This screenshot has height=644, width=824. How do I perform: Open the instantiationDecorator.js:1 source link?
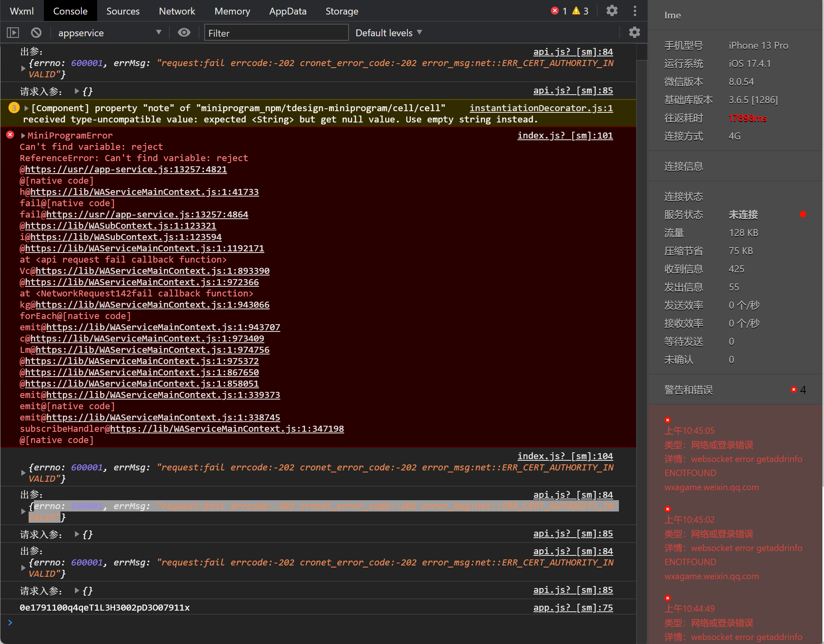tap(541, 108)
